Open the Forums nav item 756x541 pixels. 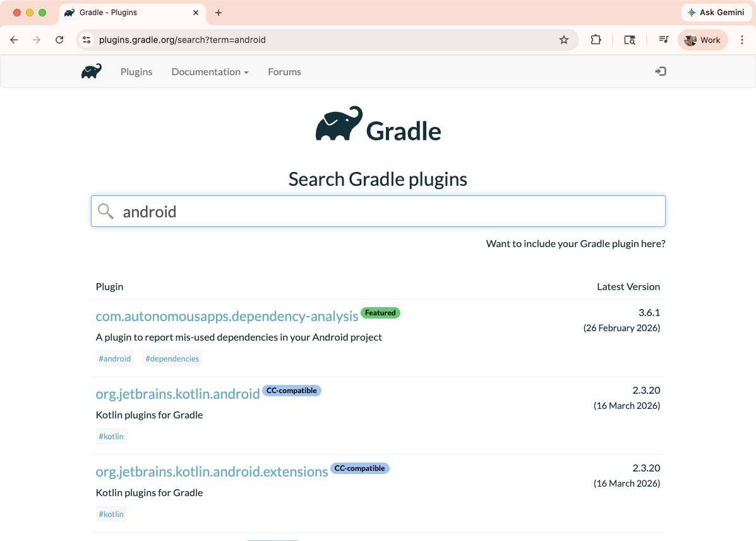pyautogui.click(x=284, y=72)
